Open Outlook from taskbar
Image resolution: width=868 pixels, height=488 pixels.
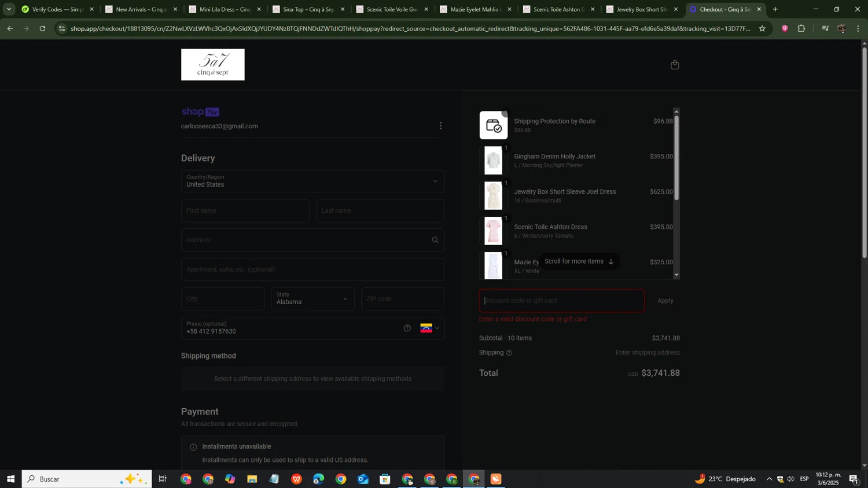pyautogui.click(x=363, y=479)
